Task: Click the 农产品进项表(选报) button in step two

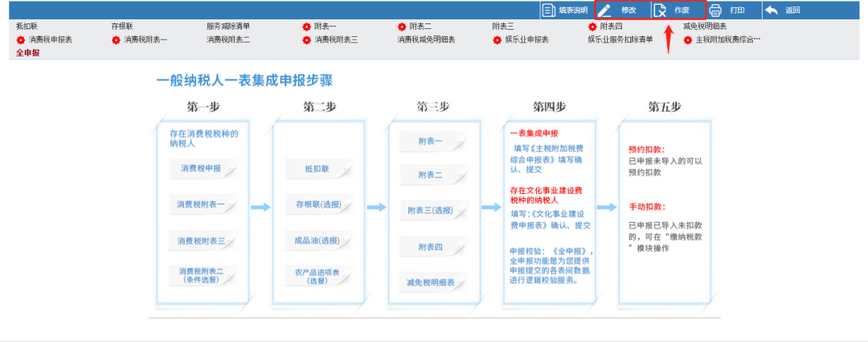Action: [x=318, y=276]
